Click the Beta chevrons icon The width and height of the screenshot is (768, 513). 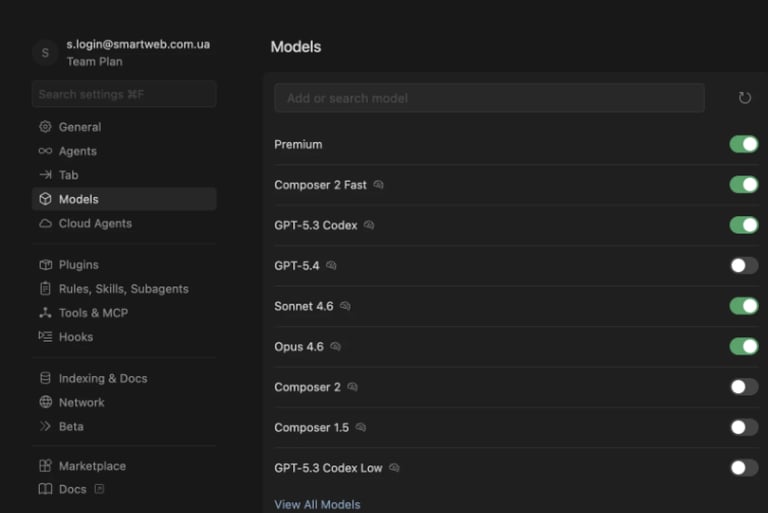[x=45, y=426]
